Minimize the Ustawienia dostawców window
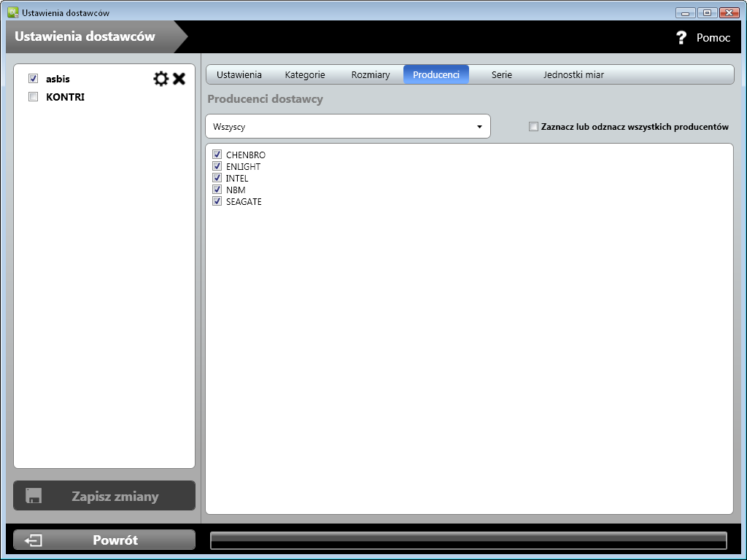 coord(685,13)
